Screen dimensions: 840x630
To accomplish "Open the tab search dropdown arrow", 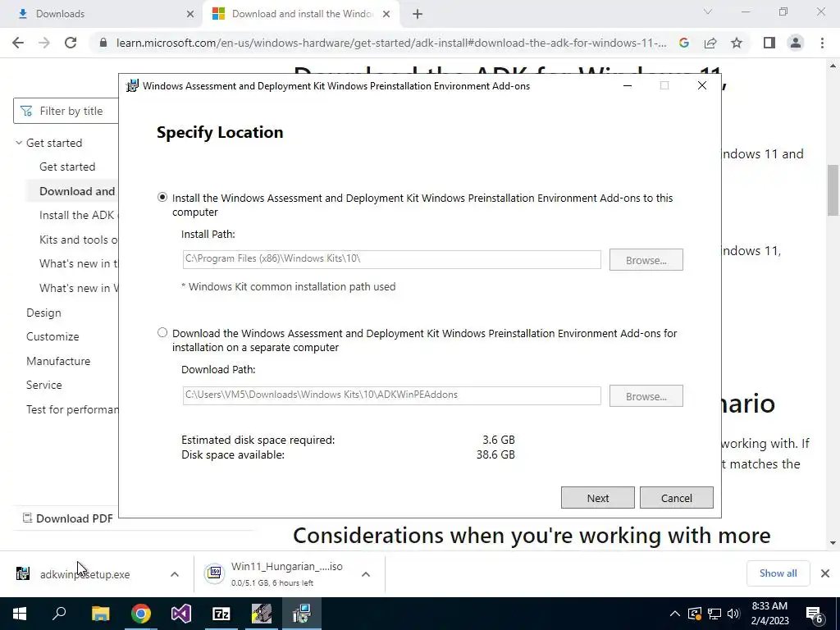I will (x=708, y=11).
